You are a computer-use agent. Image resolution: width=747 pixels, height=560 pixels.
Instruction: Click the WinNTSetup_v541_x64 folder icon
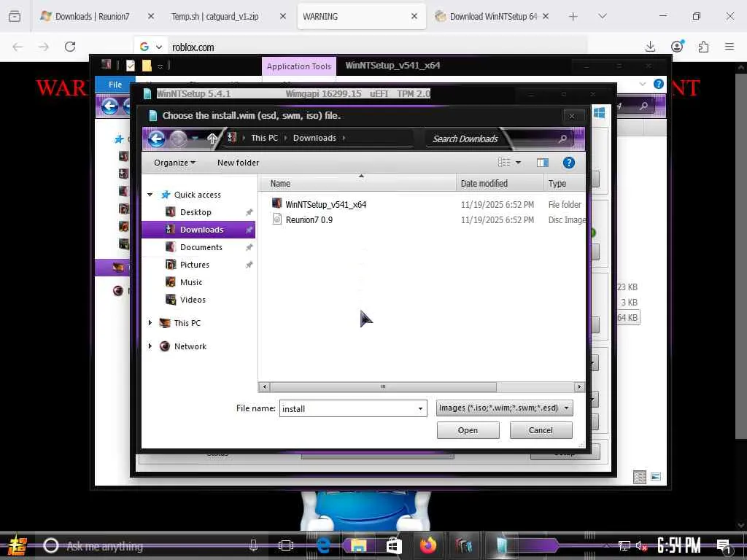pyautogui.click(x=276, y=203)
